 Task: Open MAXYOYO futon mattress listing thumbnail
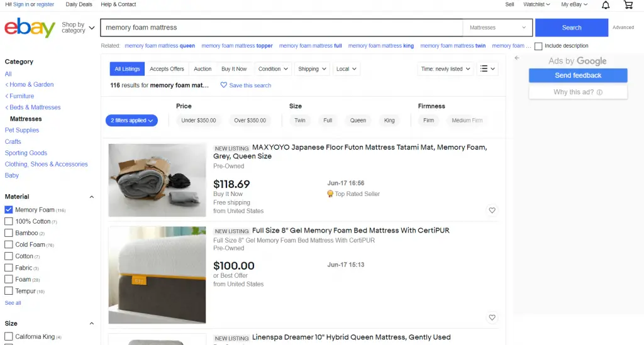(x=157, y=180)
